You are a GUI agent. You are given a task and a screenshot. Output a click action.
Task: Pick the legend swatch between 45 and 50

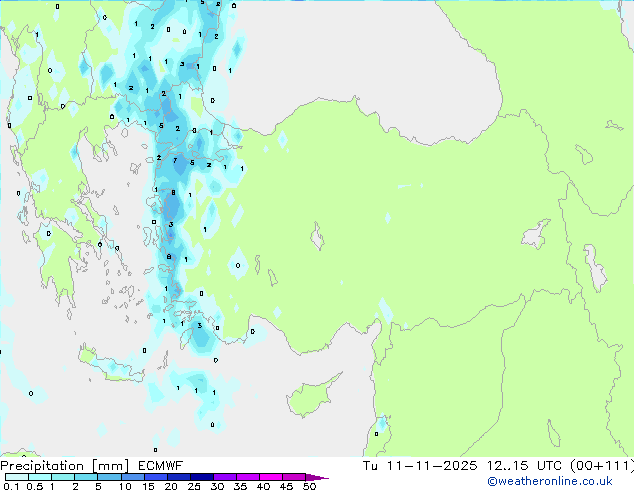(x=294, y=477)
